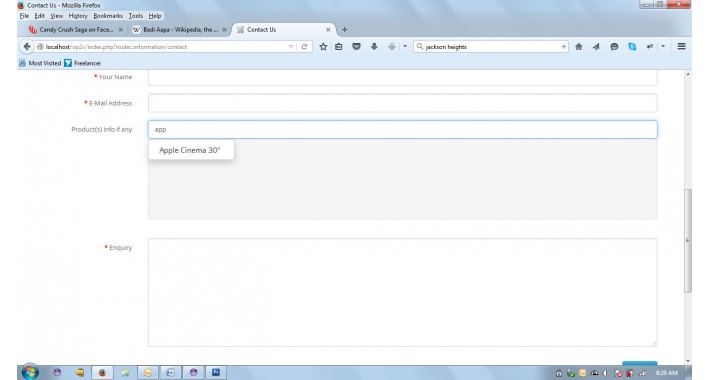Click the page vertical scrollbar thumb

point(688,241)
